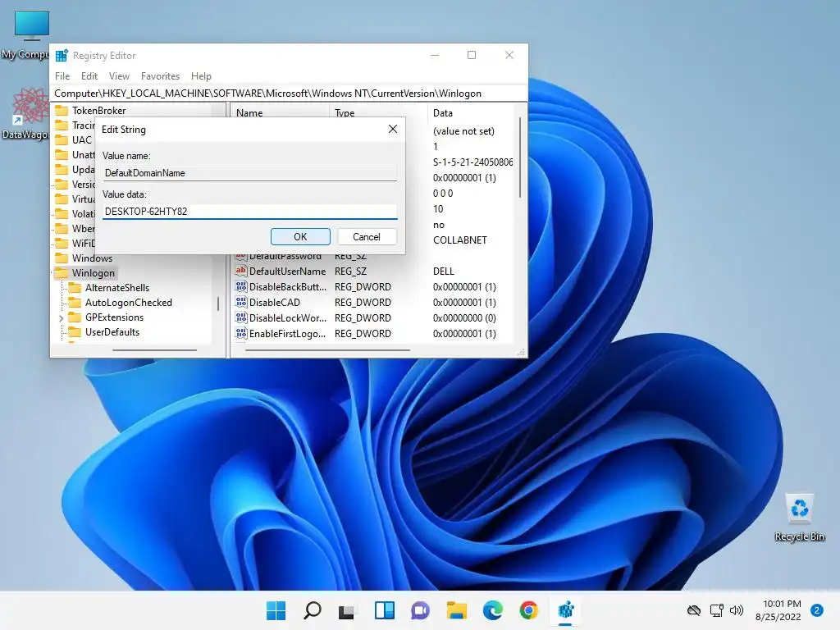Open the Chat taskbar icon
Screen dimensions: 840x630
pyautogui.click(x=420, y=610)
